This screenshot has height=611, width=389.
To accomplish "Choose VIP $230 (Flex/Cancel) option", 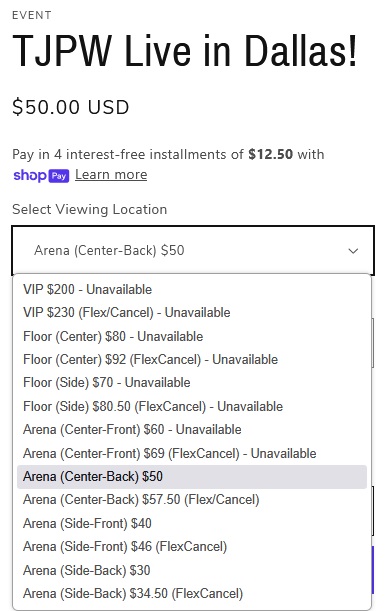I will [192, 313].
